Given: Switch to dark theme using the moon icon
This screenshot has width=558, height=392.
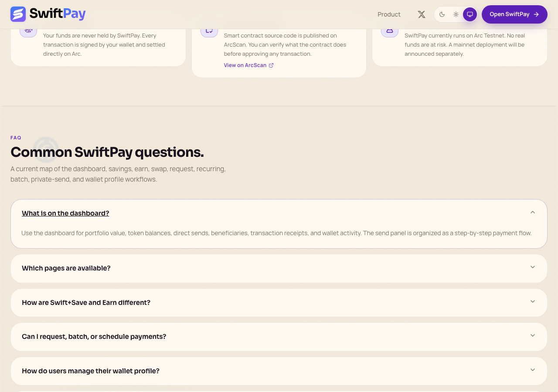Looking at the screenshot, I should [x=442, y=14].
